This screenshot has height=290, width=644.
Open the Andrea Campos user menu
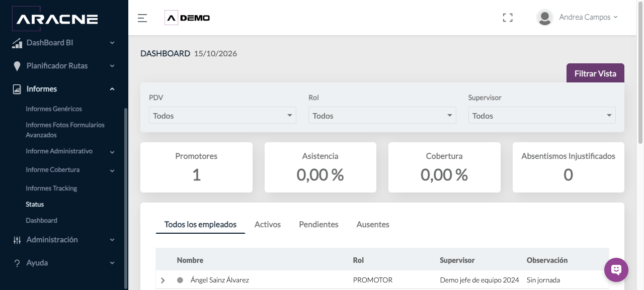coord(588,17)
